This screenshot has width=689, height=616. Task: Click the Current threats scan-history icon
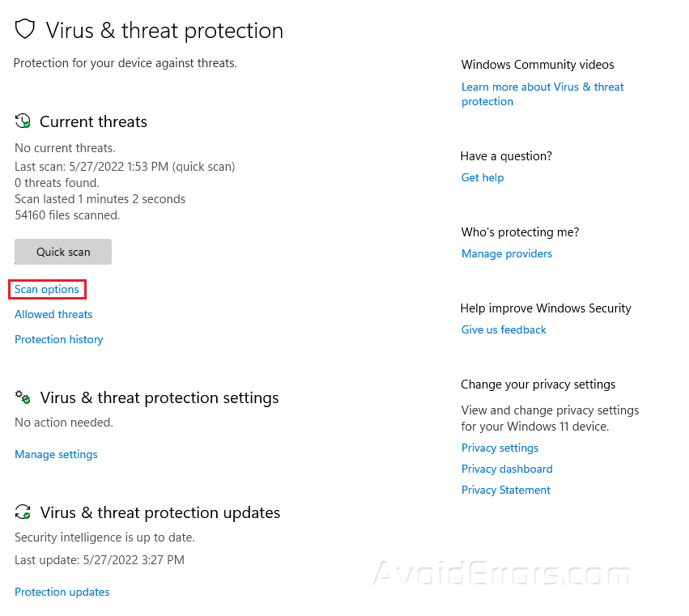(x=23, y=121)
